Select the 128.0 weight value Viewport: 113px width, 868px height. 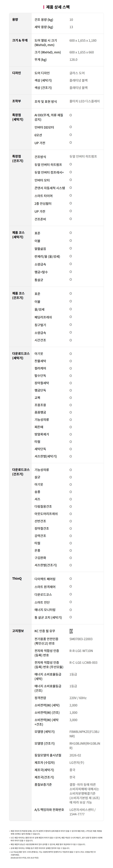[73, 60]
